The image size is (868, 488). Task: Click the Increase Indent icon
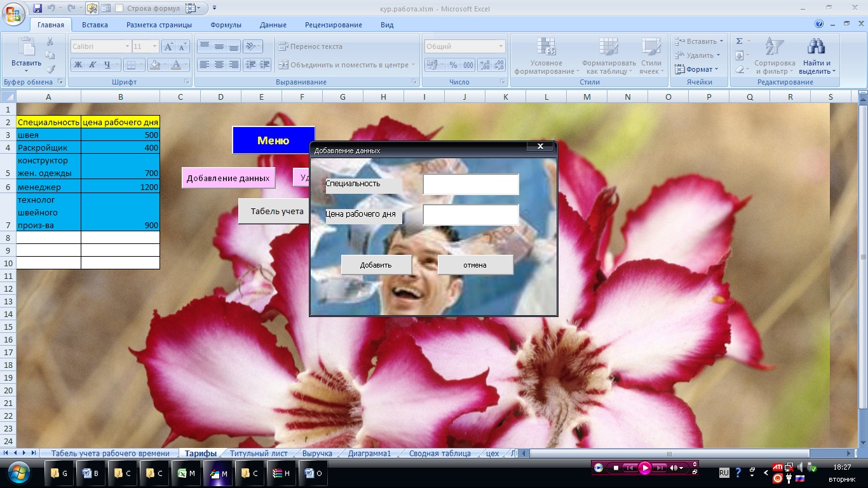(265, 65)
